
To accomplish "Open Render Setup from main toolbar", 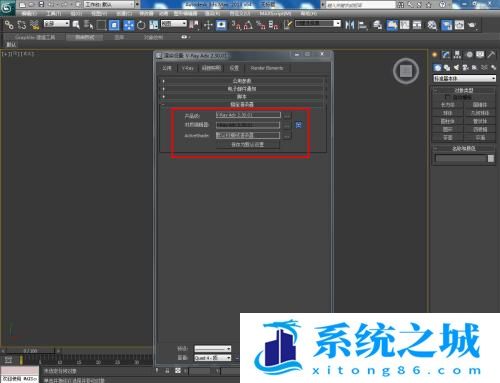I will tap(447, 25).
